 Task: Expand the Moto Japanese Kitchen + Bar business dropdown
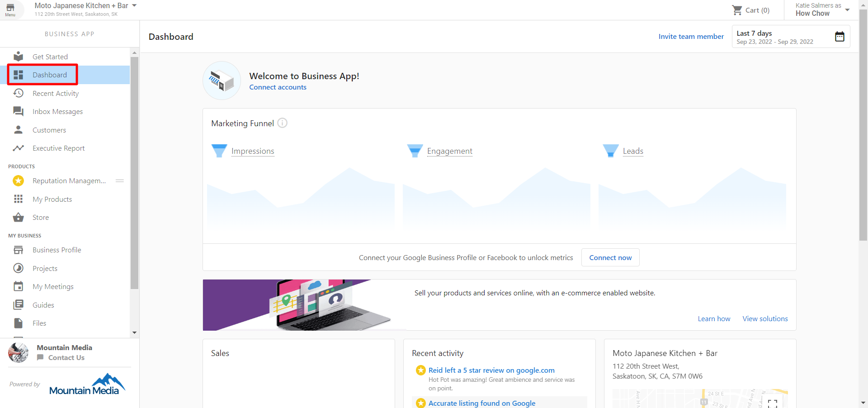[x=134, y=6]
